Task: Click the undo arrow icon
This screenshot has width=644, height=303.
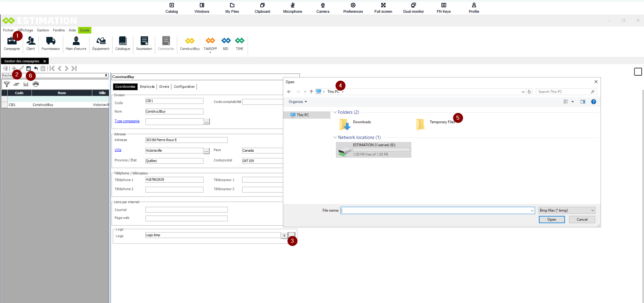Action: pos(36,69)
